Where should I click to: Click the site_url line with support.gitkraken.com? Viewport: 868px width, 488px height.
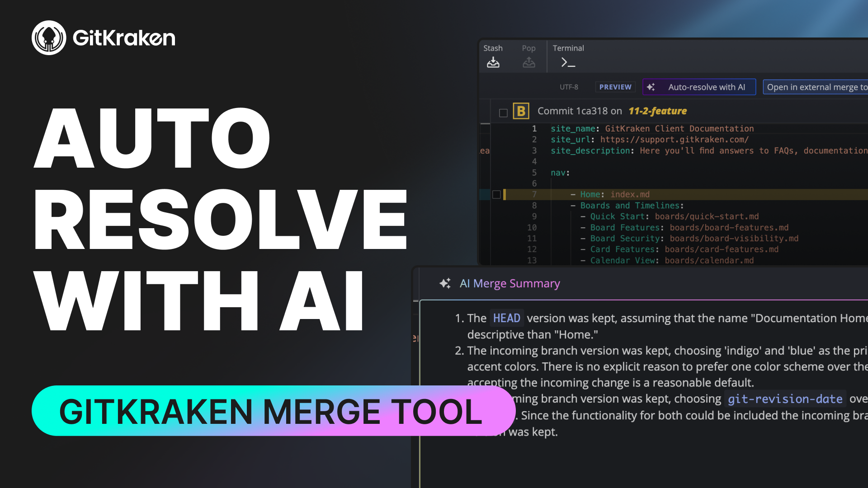click(x=649, y=140)
